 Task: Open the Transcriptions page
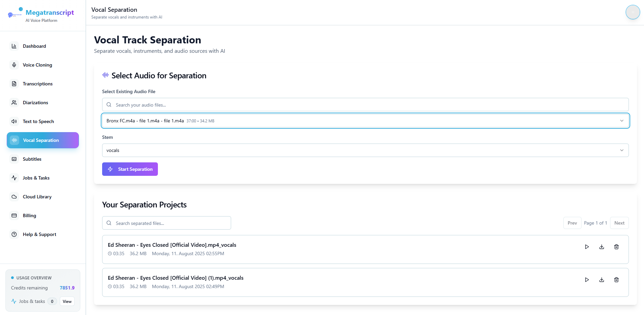tap(38, 84)
